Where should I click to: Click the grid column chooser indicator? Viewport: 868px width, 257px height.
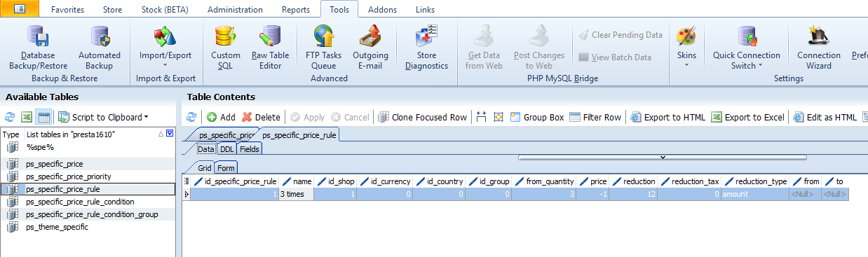187,181
